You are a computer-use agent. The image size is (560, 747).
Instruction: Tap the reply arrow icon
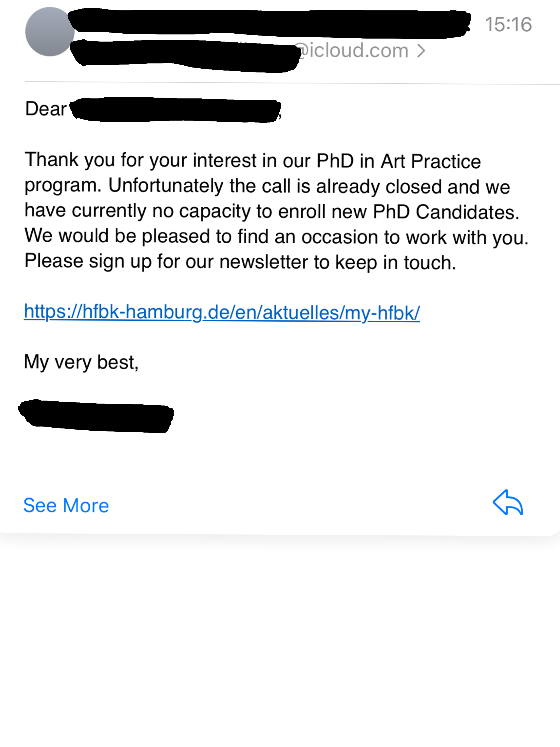click(x=508, y=503)
